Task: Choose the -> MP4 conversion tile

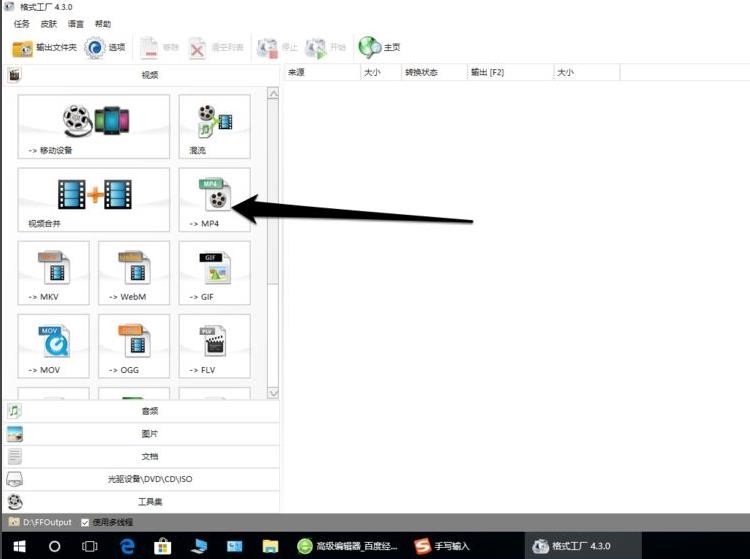Action: pos(214,199)
